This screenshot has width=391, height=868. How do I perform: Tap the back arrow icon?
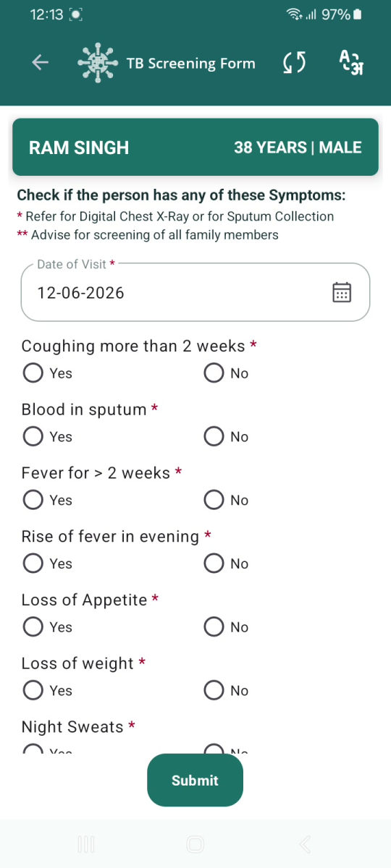click(x=40, y=63)
